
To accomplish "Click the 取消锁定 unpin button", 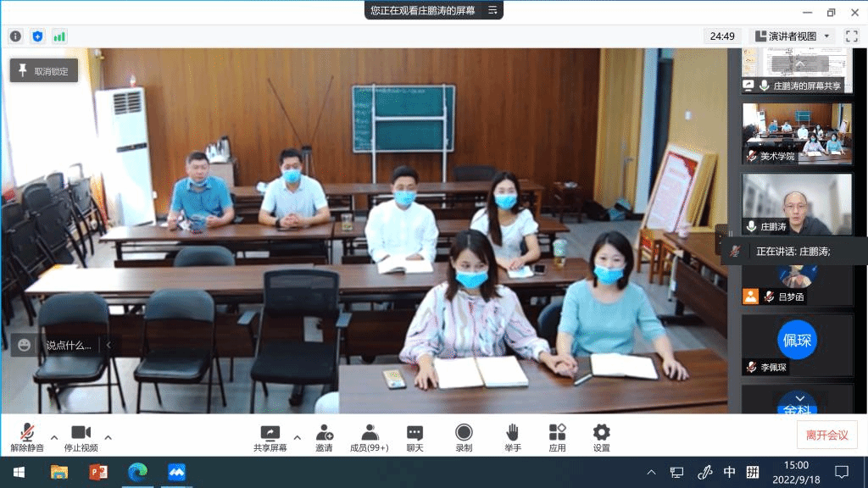I will (44, 71).
